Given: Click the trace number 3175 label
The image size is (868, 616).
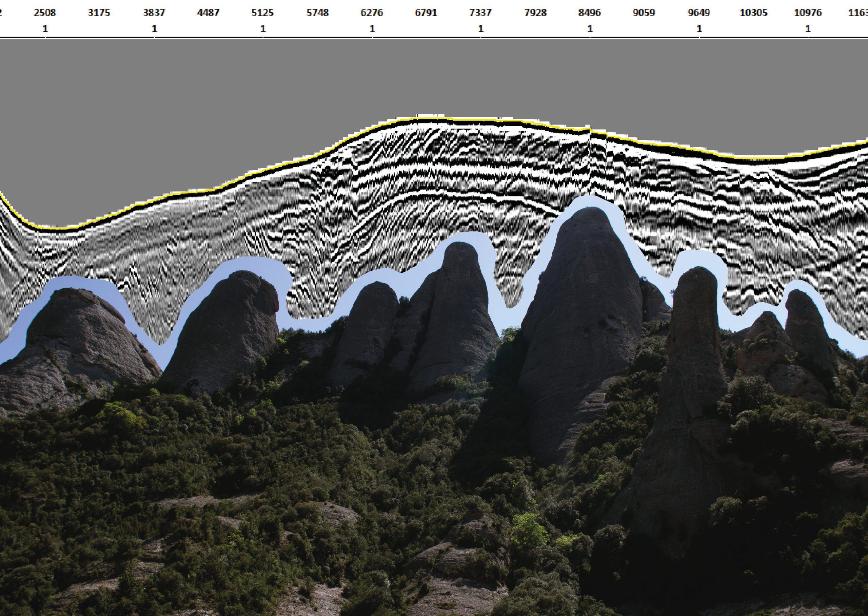Looking at the screenshot, I should click(99, 13).
